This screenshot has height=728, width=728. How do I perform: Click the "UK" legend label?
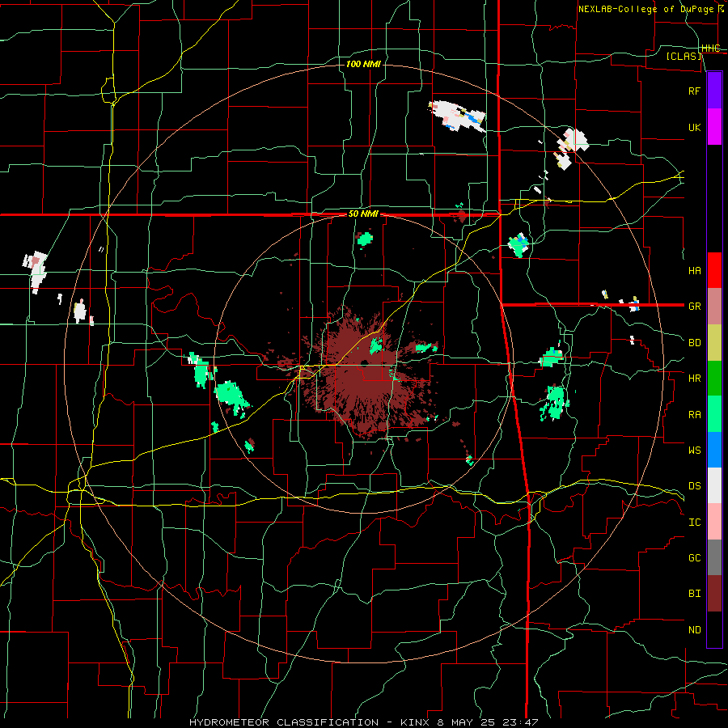click(694, 127)
